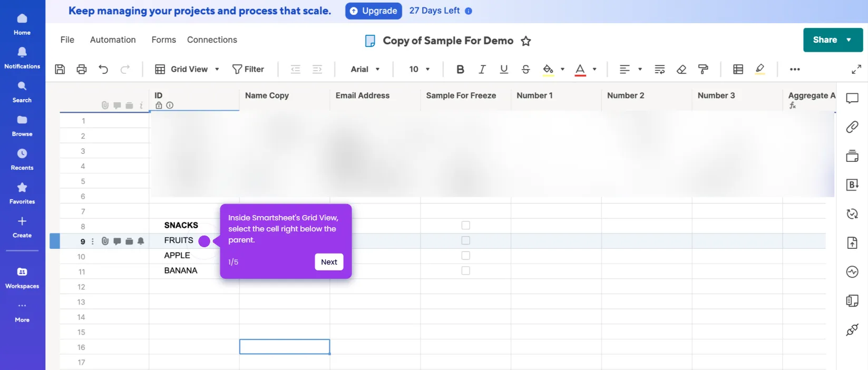The width and height of the screenshot is (868, 370).
Task: Open the Automation menu
Action: pos(113,40)
